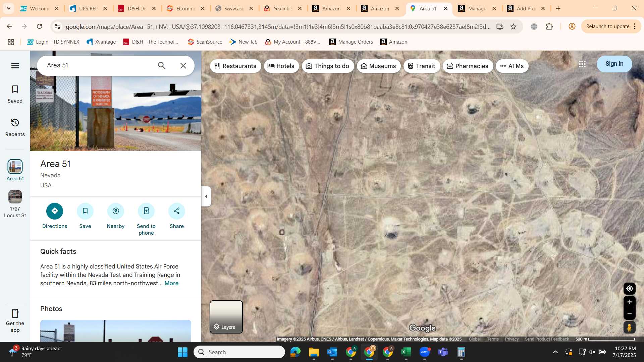Open the Chrome apps grid shortcut
644x362 pixels.
click(x=11, y=42)
